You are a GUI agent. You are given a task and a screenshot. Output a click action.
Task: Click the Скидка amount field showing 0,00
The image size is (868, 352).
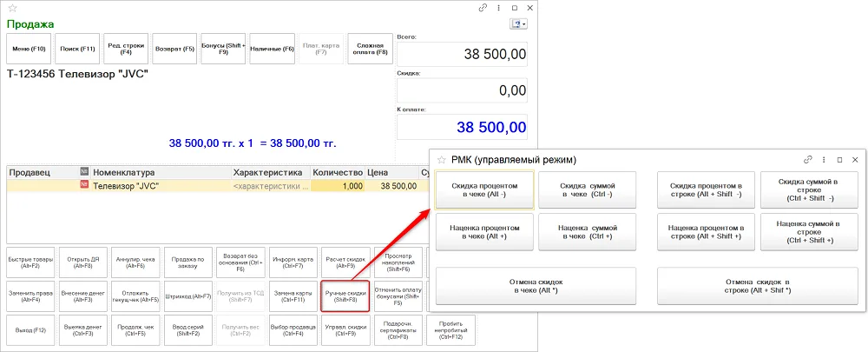(x=463, y=90)
